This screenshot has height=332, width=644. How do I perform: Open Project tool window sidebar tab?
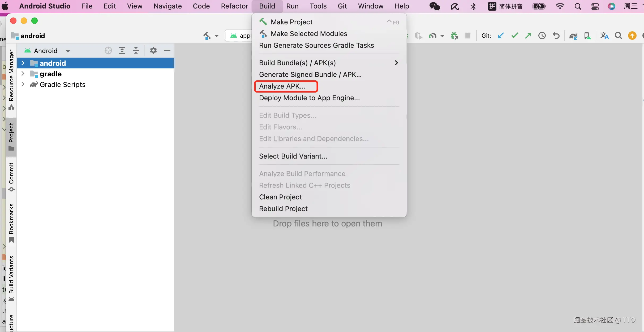pyautogui.click(x=11, y=136)
